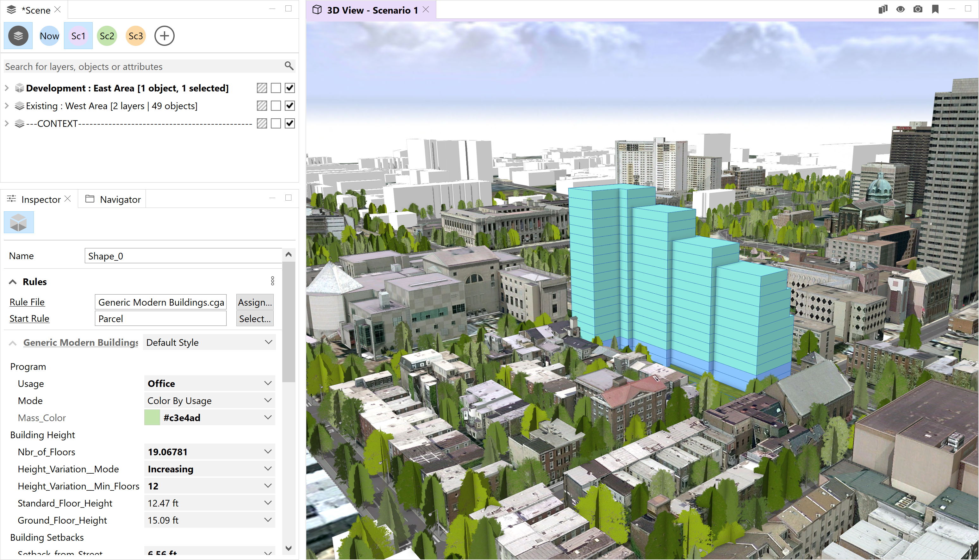
Task: Click the search magnifier icon
Action: point(289,66)
